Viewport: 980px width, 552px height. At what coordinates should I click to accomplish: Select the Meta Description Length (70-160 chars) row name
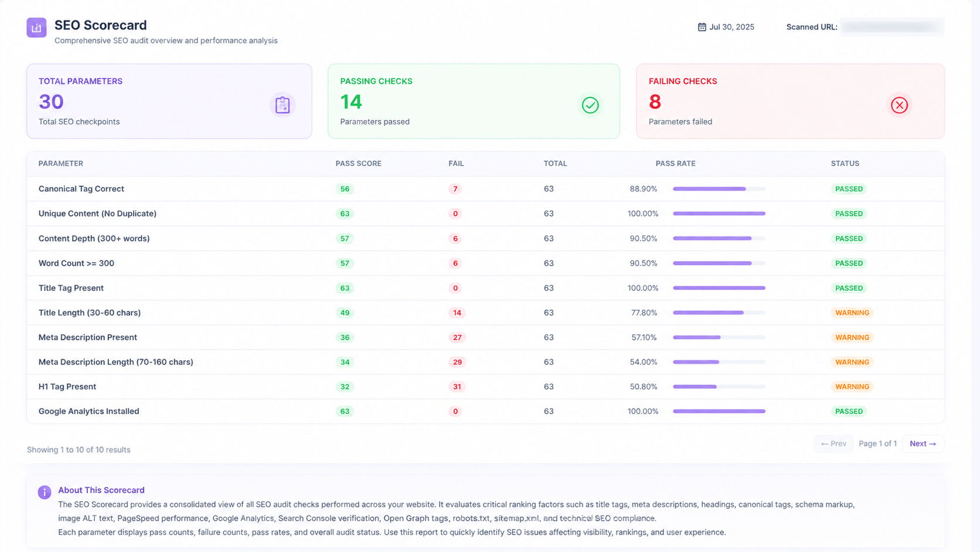[x=116, y=362]
